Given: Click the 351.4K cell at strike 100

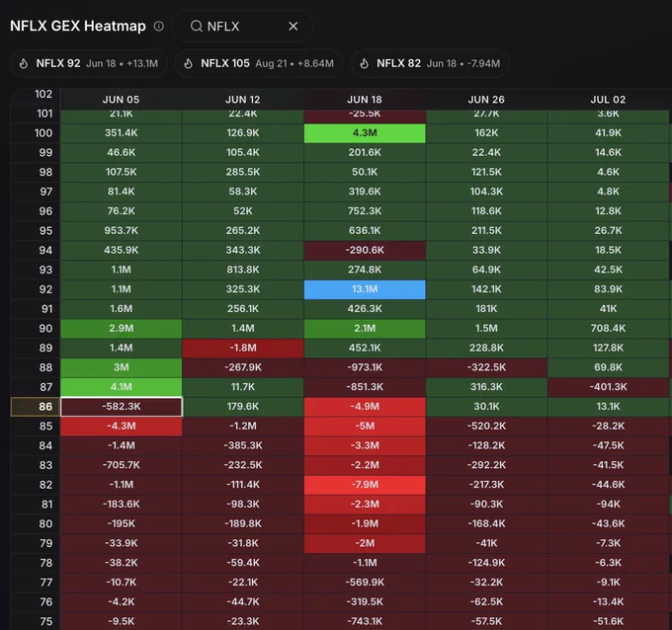Looking at the screenshot, I should [122, 132].
